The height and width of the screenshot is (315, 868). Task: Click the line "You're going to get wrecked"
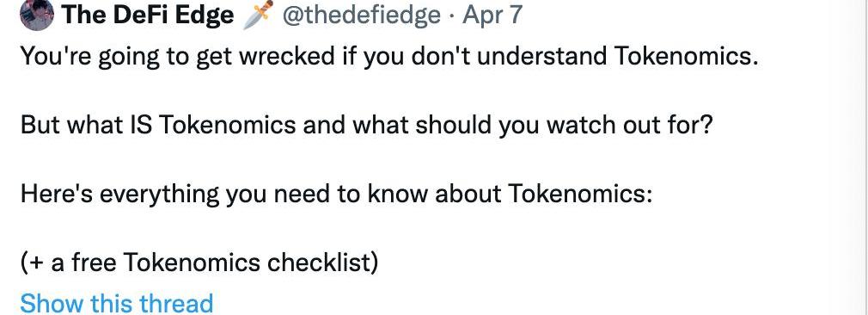[388, 57]
